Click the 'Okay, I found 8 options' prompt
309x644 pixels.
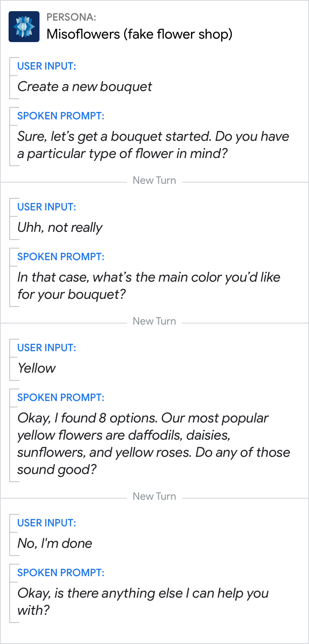tap(153, 444)
